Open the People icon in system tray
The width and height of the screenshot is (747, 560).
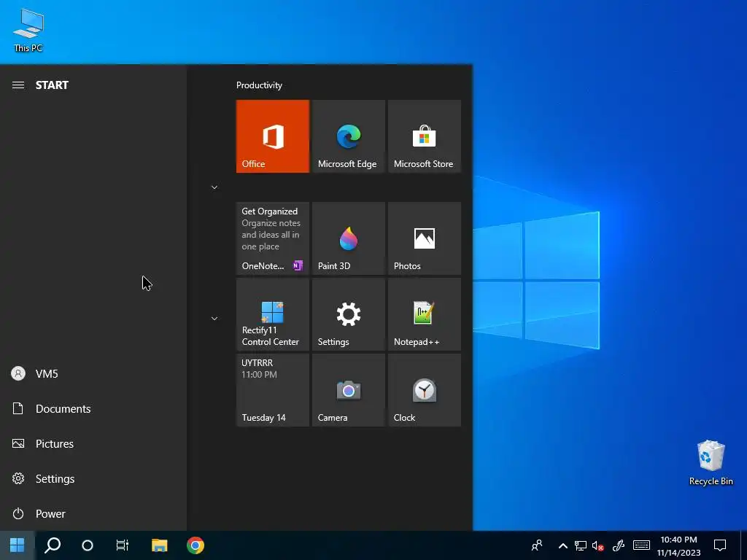tap(537, 545)
